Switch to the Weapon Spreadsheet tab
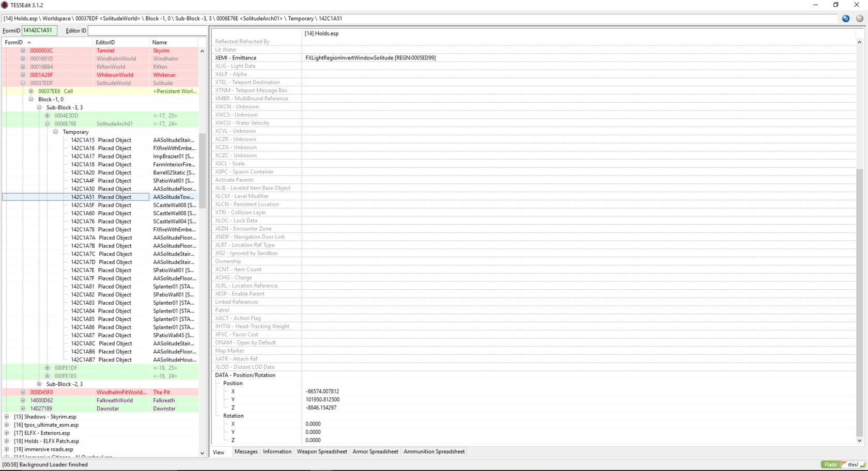Viewport: 868px width, 471px height. click(322, 452)
